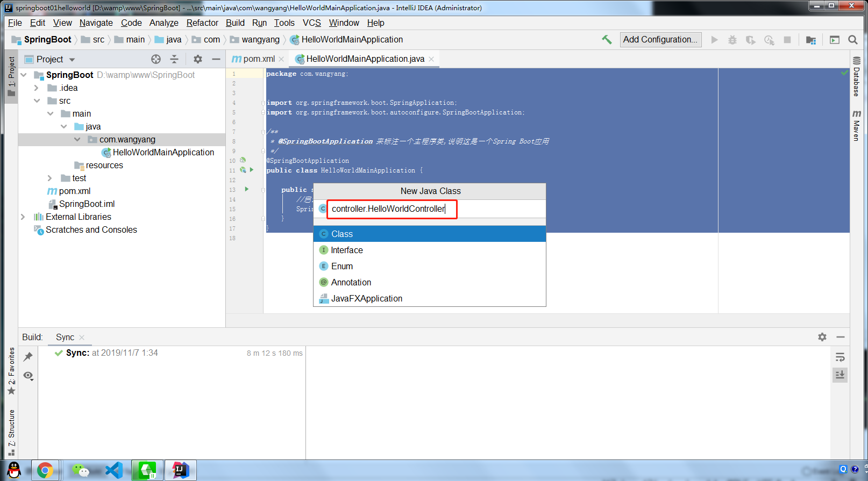This screenshot has width=868, height=481.
Task: Click the Collapse All icon in Project panel
Action: 174,59
